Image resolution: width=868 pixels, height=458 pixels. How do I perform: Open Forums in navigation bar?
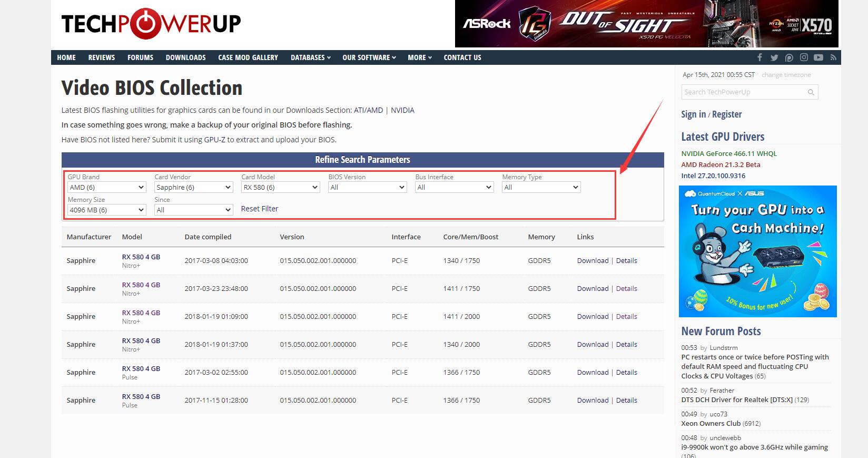click(141, 57)
